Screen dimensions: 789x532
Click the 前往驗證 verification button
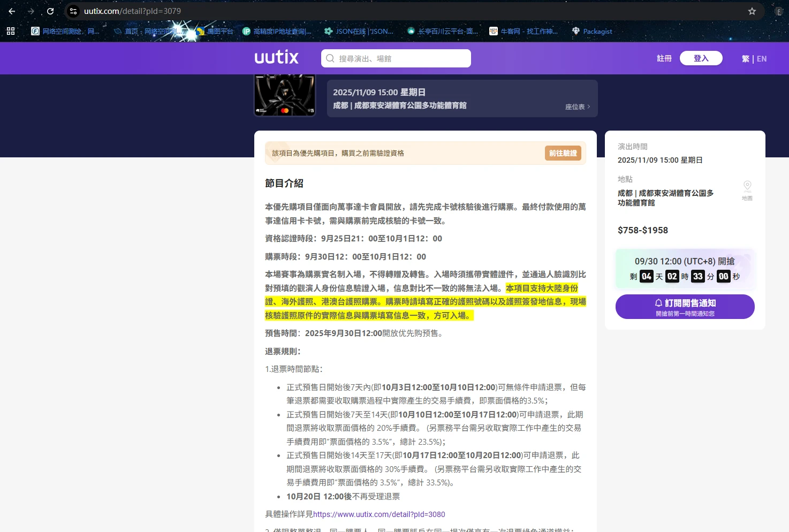click(563, 153)
